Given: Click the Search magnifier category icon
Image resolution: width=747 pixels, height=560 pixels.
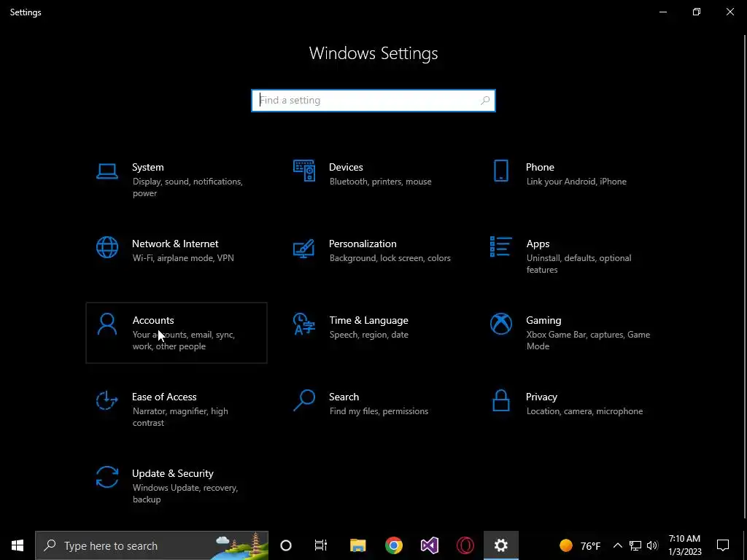Looking at the screenshot, I should 304,400.
